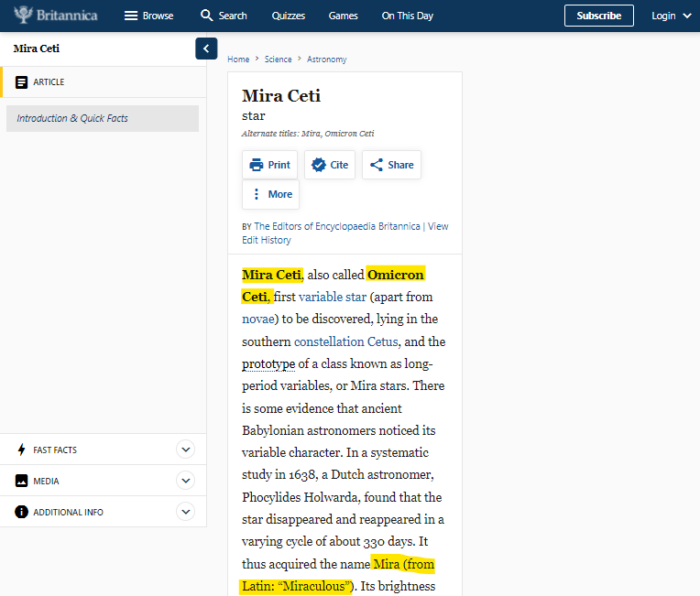The image size is (700, 596).
Task: Select the ARTICLE sidebar tab
Action: (x=104, y=82)
